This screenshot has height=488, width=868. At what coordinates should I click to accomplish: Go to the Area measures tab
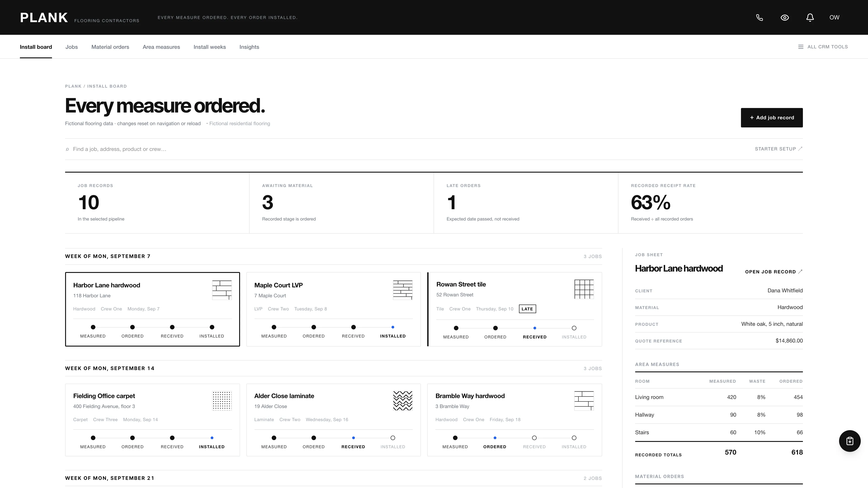(161, 47)
